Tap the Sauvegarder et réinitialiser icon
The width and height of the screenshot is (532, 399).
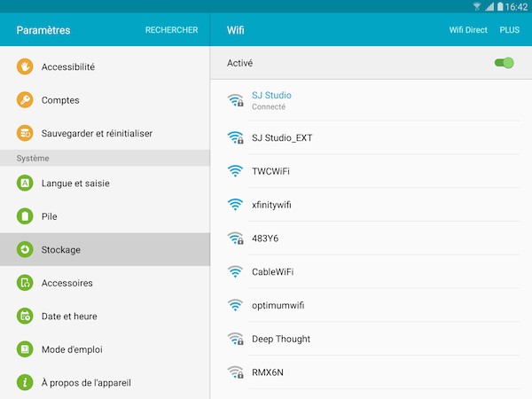(25, 133)
